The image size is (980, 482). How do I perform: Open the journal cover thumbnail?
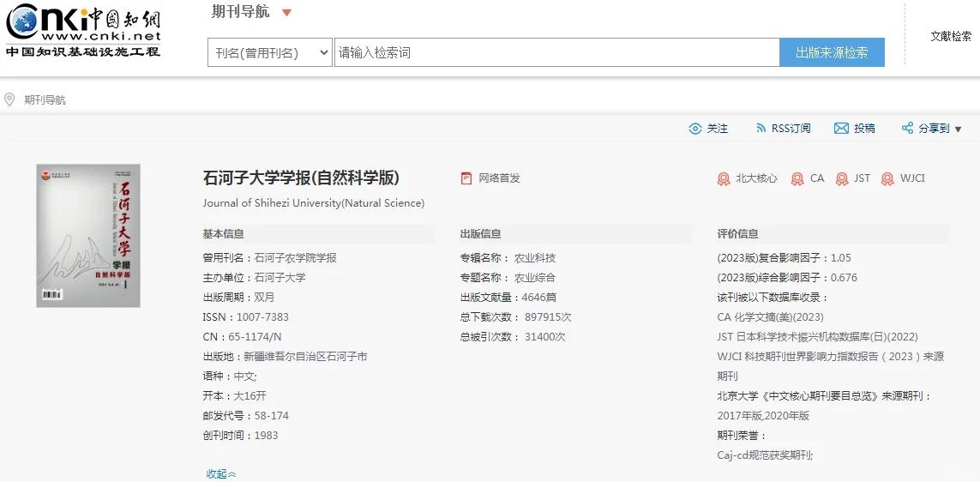click(88, 236)
